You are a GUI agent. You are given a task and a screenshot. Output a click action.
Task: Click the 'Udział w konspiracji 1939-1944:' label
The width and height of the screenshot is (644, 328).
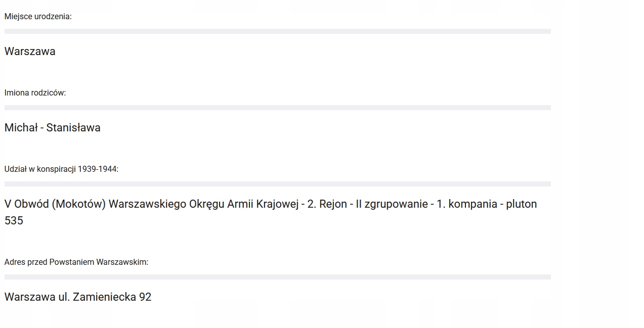(61, 169)
